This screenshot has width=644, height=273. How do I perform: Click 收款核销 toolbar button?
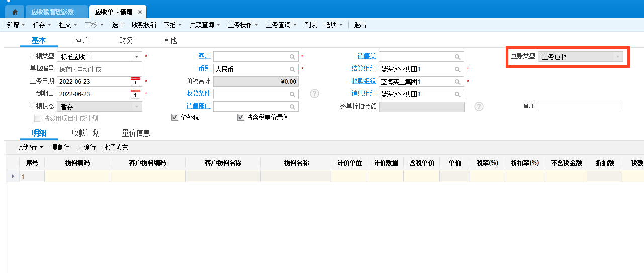click(x=144, y=25)
